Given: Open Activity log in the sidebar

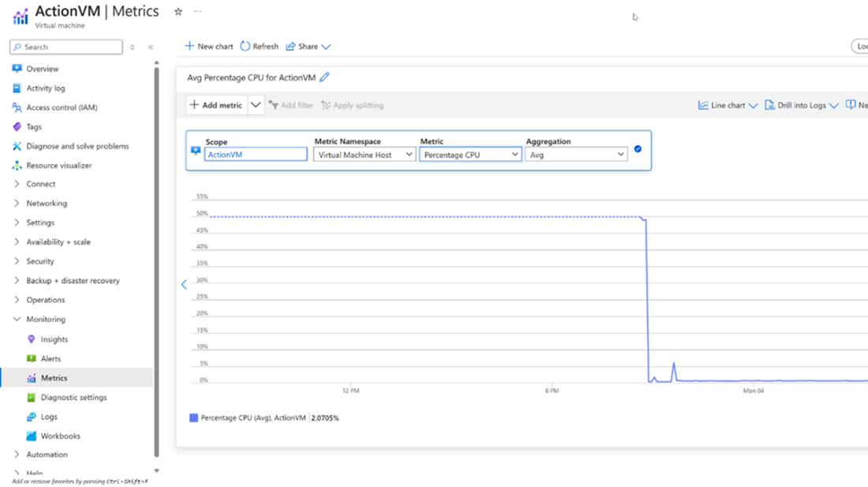Looking at the screenshot, I should [46, 88].
